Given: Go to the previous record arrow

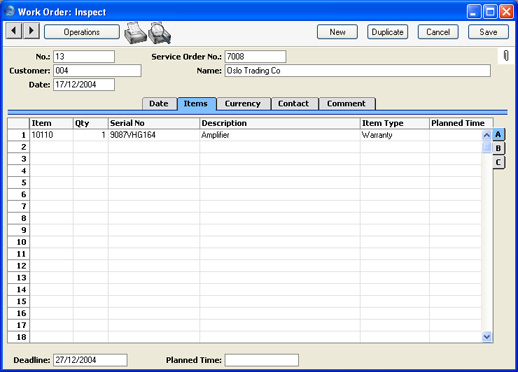Looking at the screenshot, I should tap(14, 31).
